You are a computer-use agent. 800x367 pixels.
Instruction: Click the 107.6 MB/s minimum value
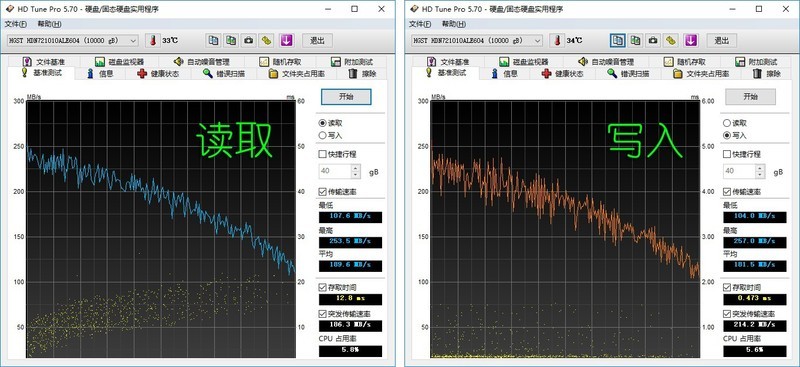coord(350,217)
